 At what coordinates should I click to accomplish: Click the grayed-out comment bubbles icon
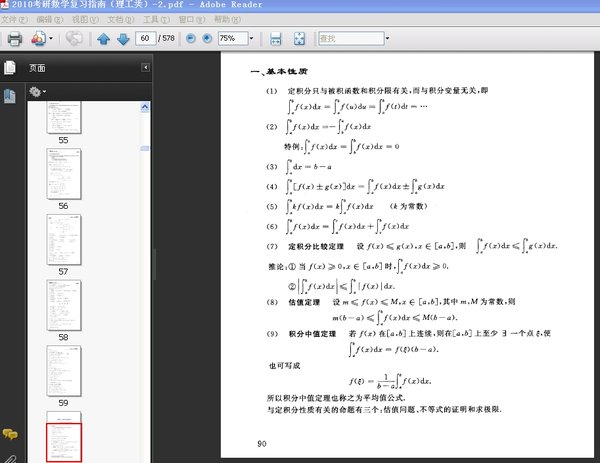(x=74, y=38)
